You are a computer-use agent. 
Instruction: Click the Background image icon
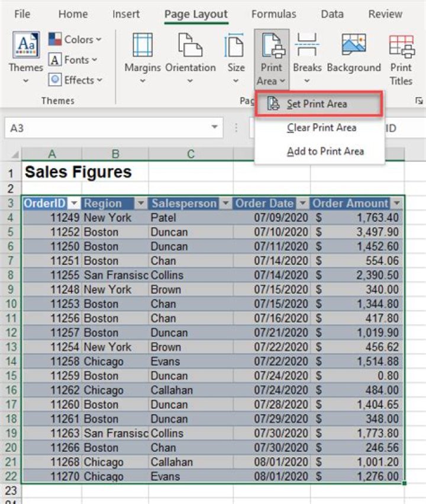tap(354, 46)
